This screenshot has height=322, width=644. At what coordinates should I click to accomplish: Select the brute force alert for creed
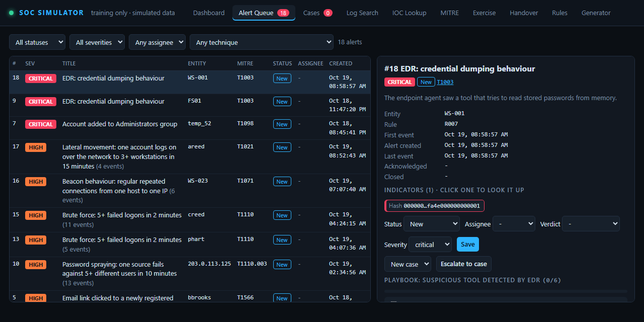coord(190,220)
